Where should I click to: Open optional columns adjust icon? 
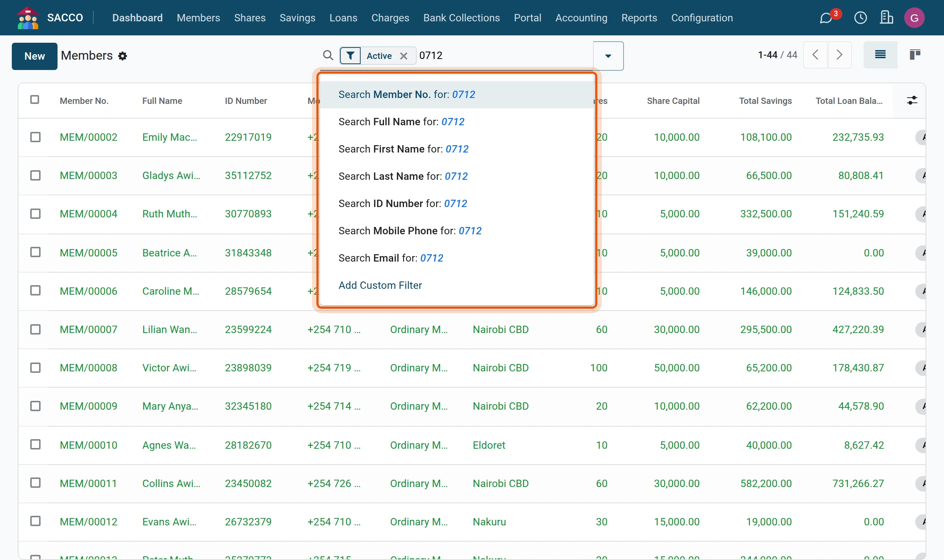[x=912, y=100]
